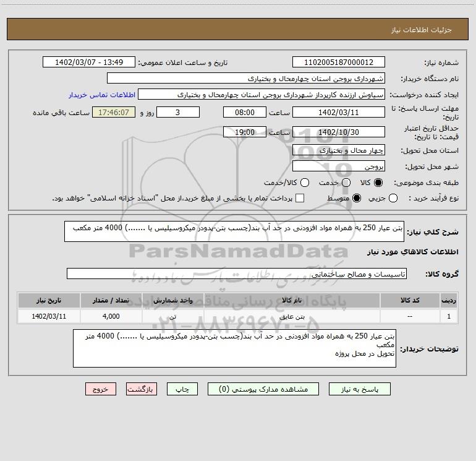Click the پاسخ به نیاز button
476x461 pixels.
tap(359, 389)
